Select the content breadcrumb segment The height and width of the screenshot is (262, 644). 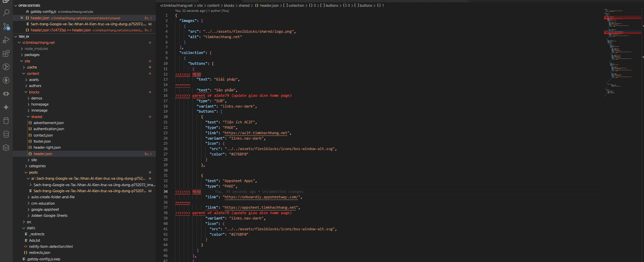click(x=213, y=6)
